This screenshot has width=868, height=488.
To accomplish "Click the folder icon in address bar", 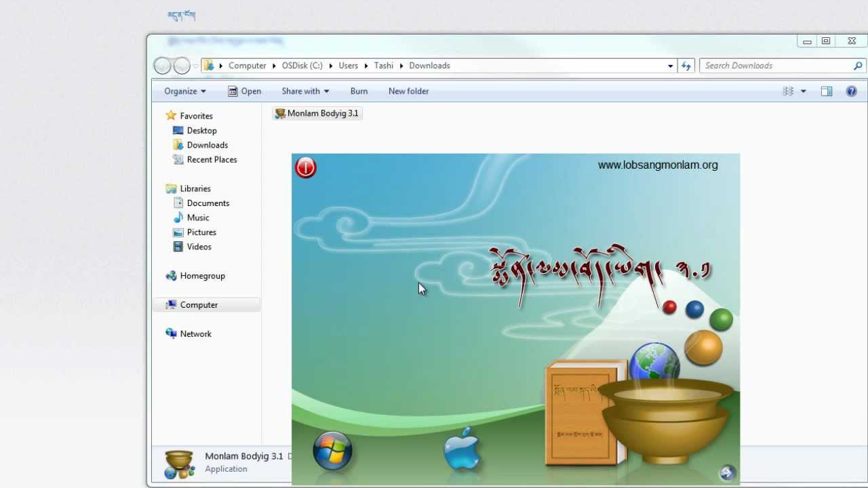I will click(209, 66).
